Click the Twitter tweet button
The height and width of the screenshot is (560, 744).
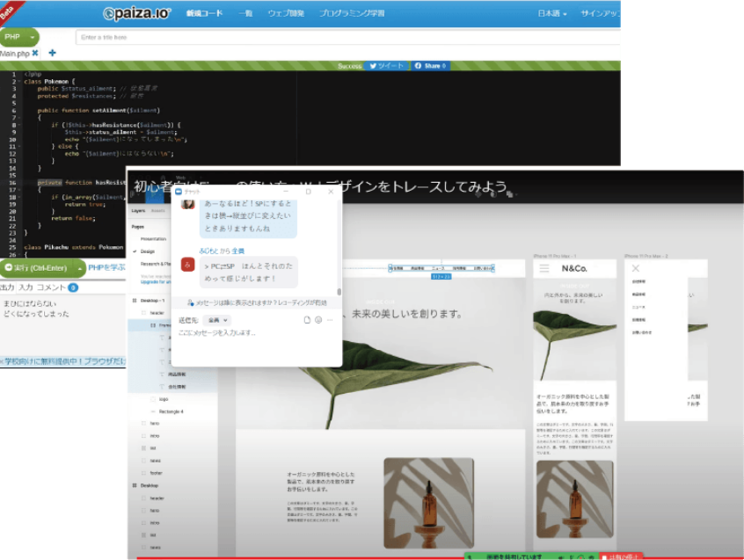pos(386,66)
